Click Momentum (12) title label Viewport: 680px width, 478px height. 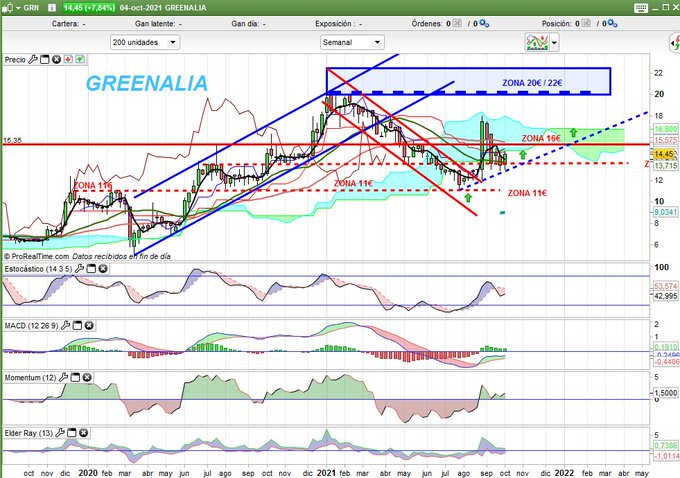click(x=30, y=378)
